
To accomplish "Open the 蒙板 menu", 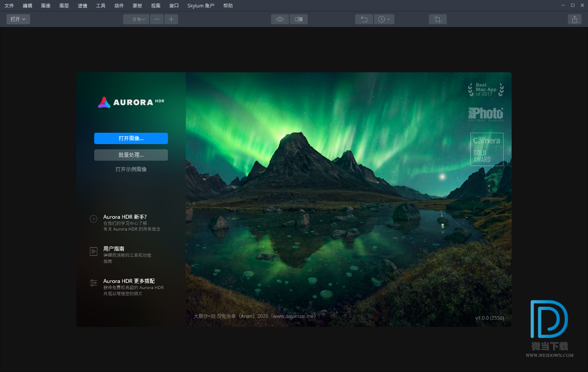I will click(x=137, y=6).
